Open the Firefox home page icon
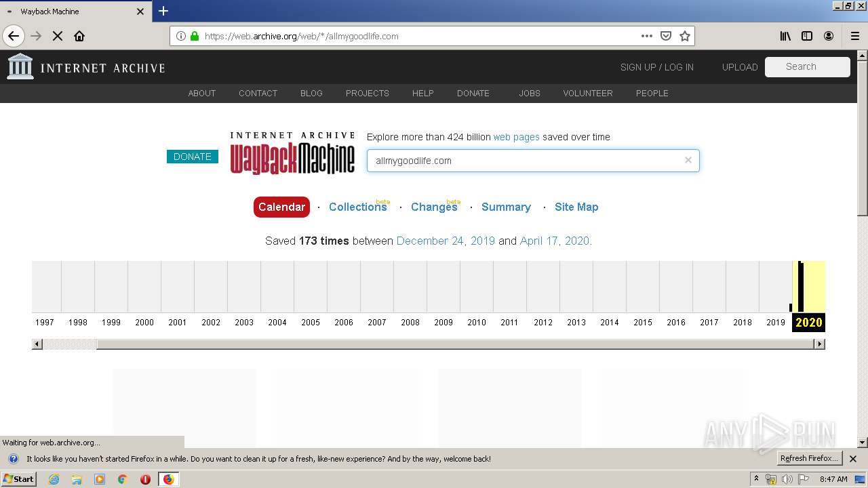This screenshot has width=868, height=488. tap(79, 36)
